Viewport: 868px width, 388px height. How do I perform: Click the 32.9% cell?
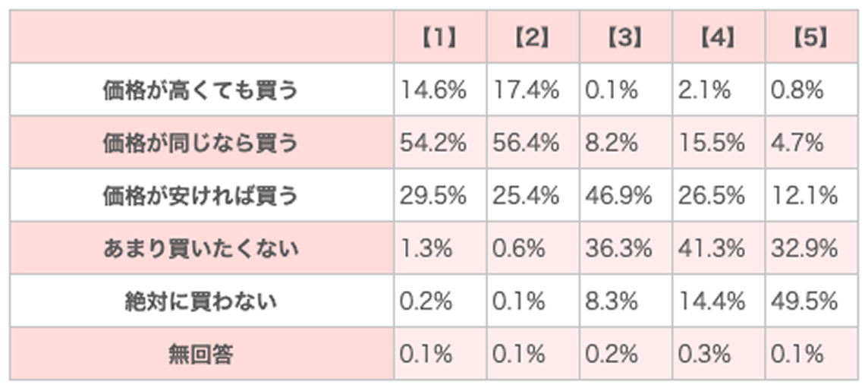804,248
